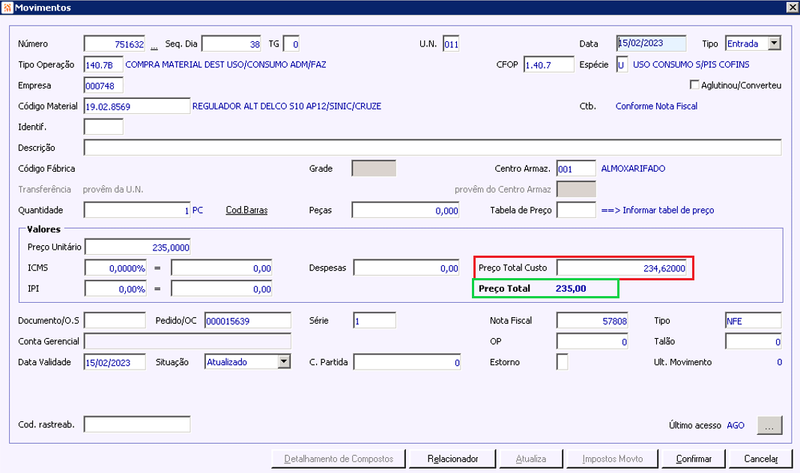Click the 'ALMOXARIFADO' label
Viewport: 800px width, 473px height.
[x=633, y=168]
